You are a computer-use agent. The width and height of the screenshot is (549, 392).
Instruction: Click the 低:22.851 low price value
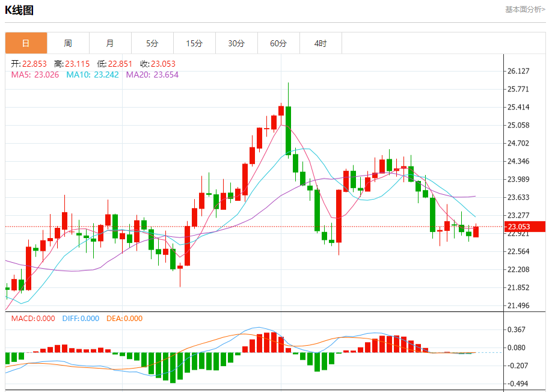pos(114,64)
